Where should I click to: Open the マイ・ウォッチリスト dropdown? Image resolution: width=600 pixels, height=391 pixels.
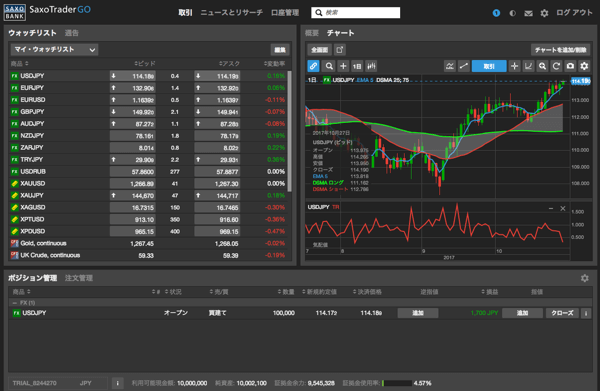click(x=54, y=49)
